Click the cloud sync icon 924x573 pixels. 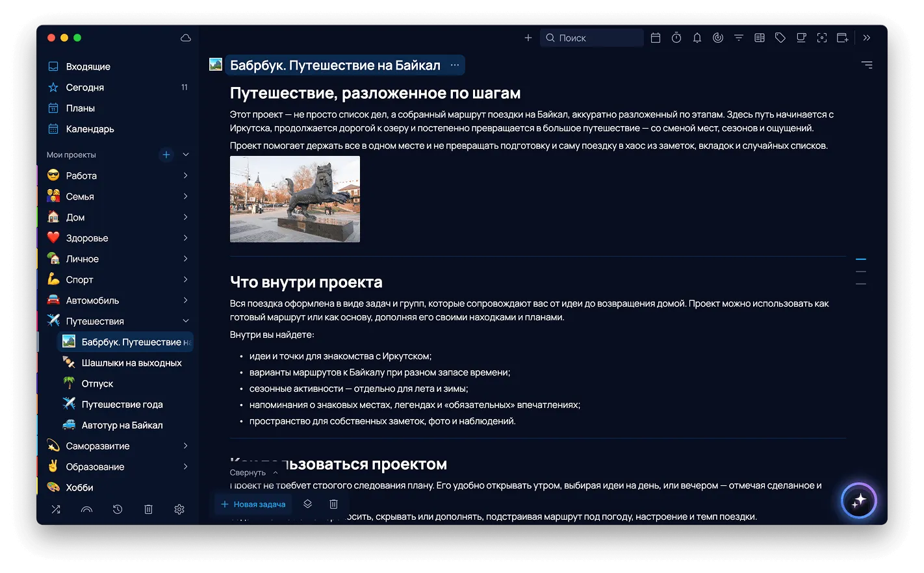coord(186,38)
